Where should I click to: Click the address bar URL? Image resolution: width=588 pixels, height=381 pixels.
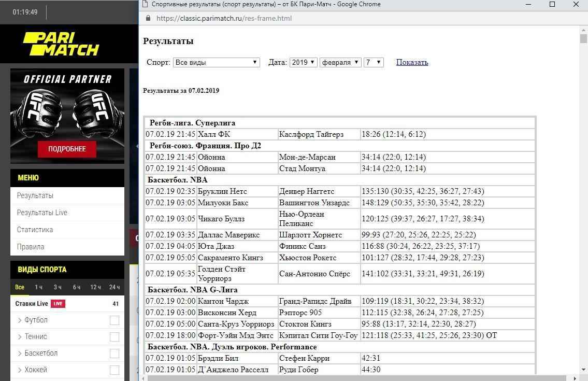pyautogui.click(x=224, y=18)
